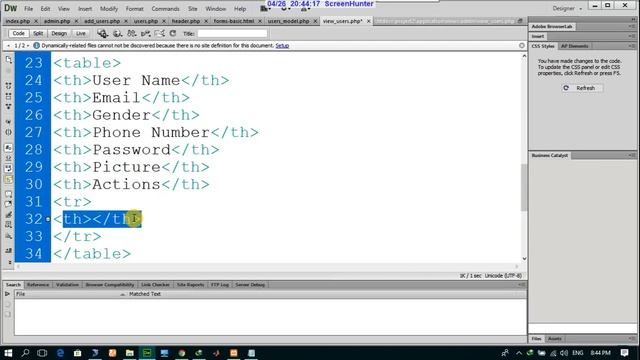Click the Setup link in the info bar
Viewport: 640px width, 360px height.
(282, 46)
